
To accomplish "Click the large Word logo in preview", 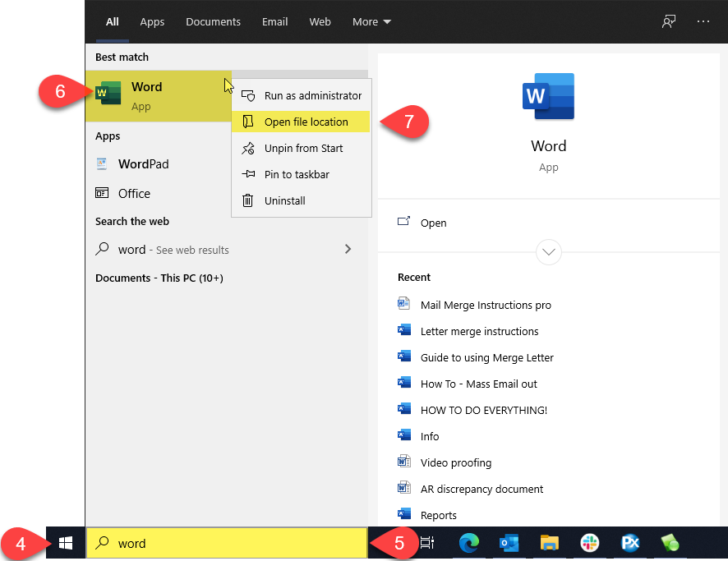I will tap(548, 97).
